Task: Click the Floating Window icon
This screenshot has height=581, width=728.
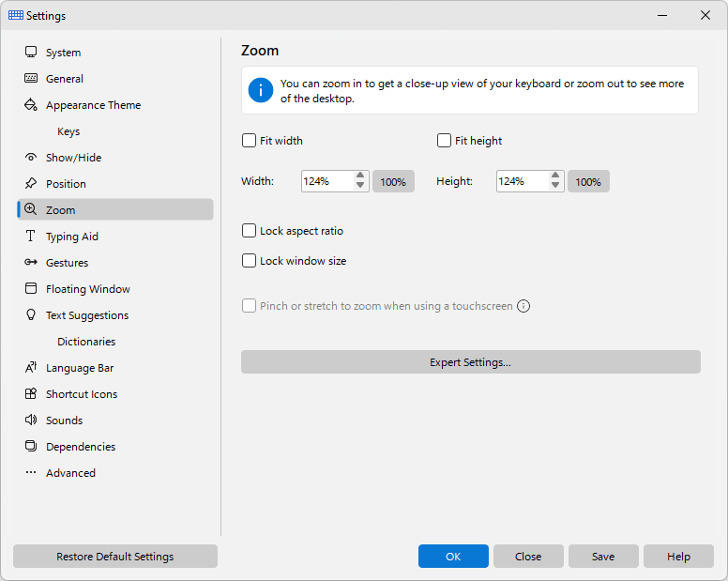Action: pyautogui.click(x=31, y=288)
